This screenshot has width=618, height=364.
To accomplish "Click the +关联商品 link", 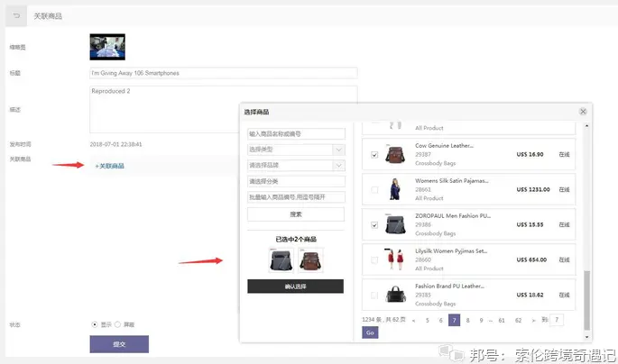I will 110,166.
